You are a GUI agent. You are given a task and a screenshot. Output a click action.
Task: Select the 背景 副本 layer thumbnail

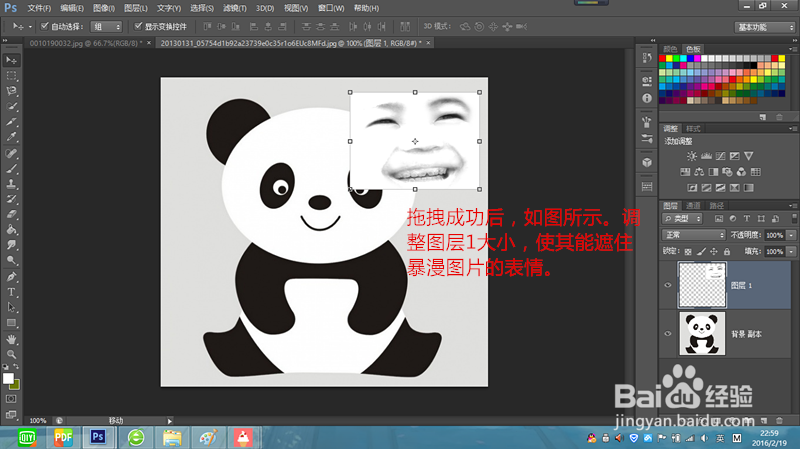[702, 333]
